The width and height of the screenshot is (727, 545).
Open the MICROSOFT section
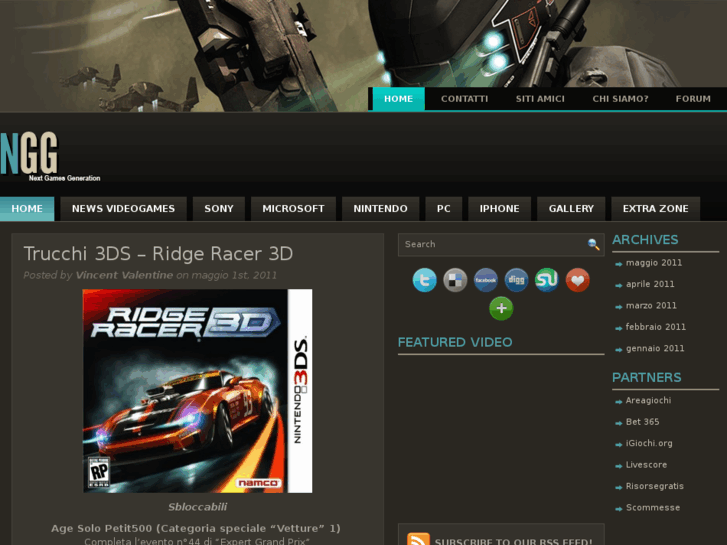[293, 209]
